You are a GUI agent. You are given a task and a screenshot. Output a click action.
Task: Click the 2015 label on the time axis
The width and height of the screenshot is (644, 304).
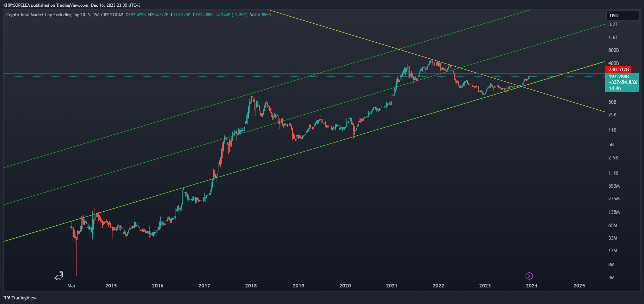tap(111, 286)
